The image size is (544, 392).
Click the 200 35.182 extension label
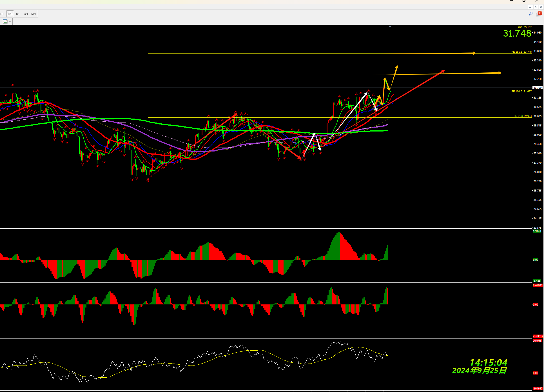click(x=525, y=27)
